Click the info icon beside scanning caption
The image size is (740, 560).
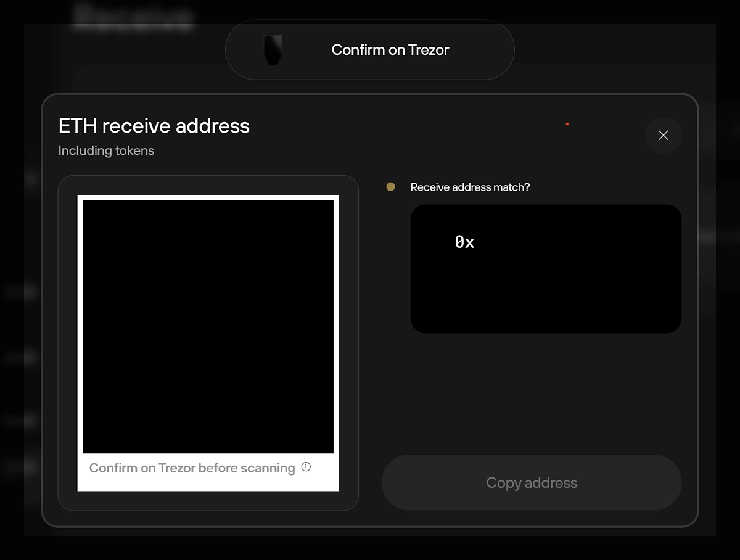[306, 467]
